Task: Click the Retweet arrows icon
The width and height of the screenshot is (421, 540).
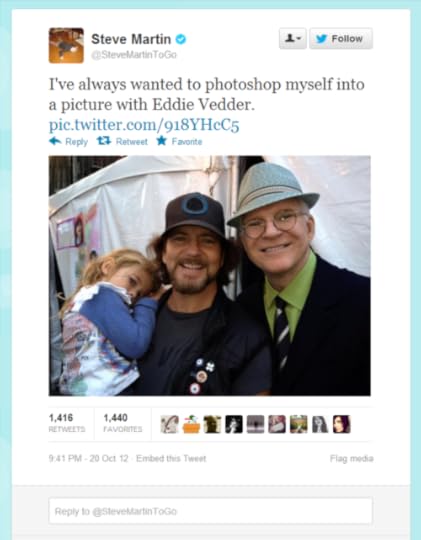Action: (x=104, y=141)
